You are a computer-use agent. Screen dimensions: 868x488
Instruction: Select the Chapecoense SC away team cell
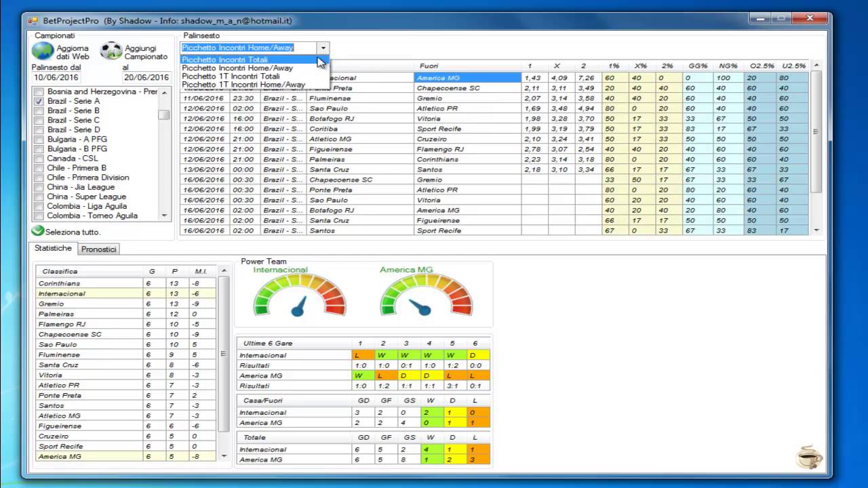(467, 88)
